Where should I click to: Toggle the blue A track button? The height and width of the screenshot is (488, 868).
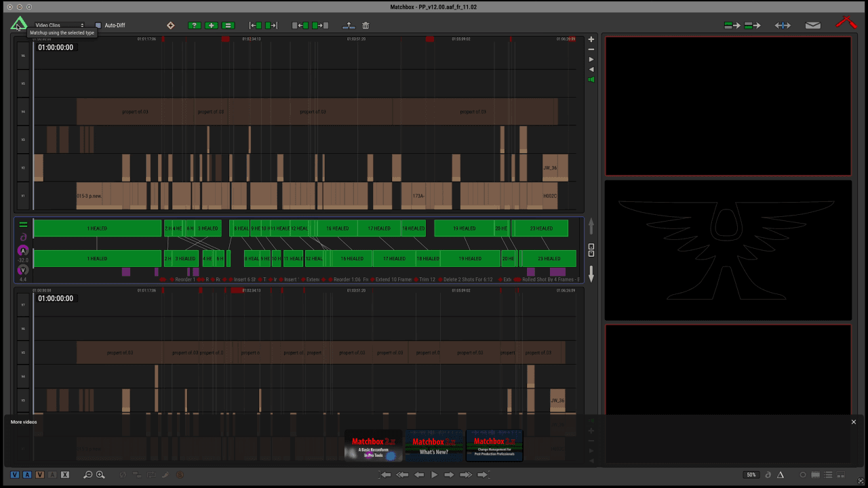(x=28, y=474)
